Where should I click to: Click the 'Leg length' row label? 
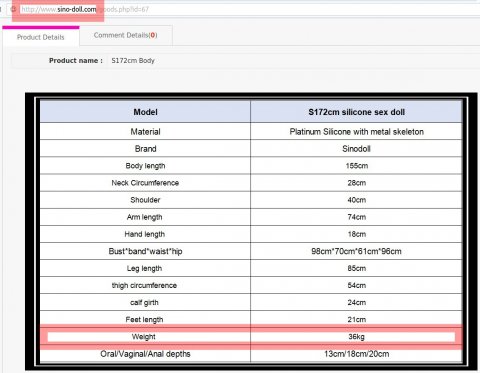coord(144,268)
